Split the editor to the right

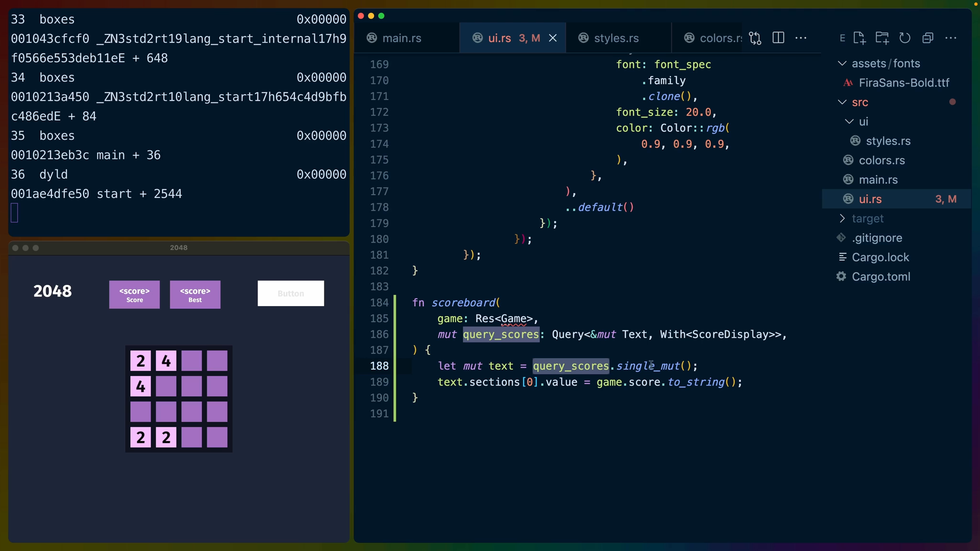tap(778, 38)
